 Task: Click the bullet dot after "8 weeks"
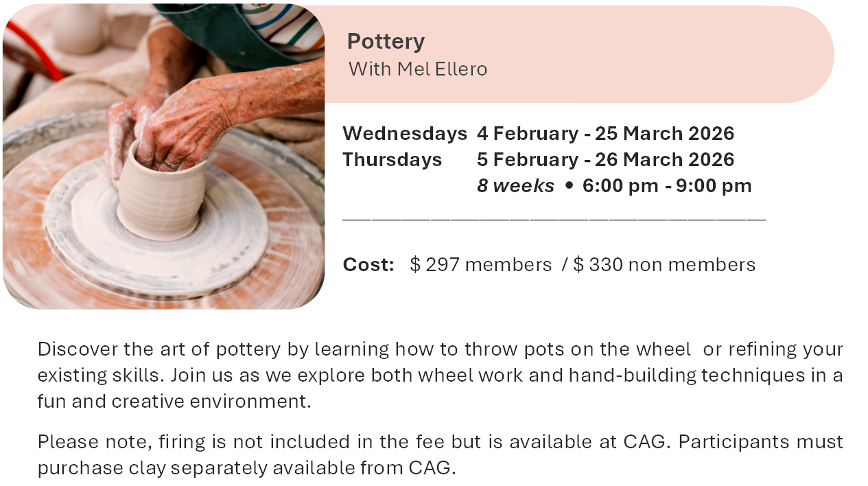tap(568, 186)
